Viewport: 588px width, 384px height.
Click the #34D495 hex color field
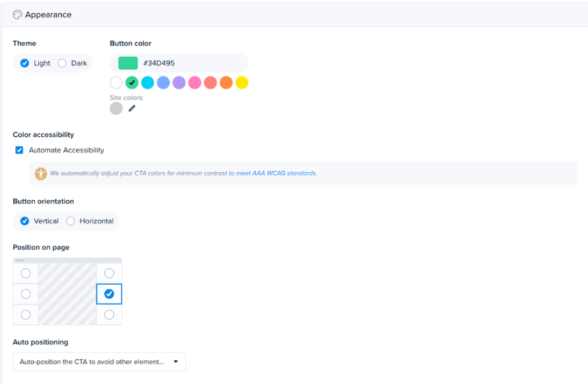tap(180, 63)
